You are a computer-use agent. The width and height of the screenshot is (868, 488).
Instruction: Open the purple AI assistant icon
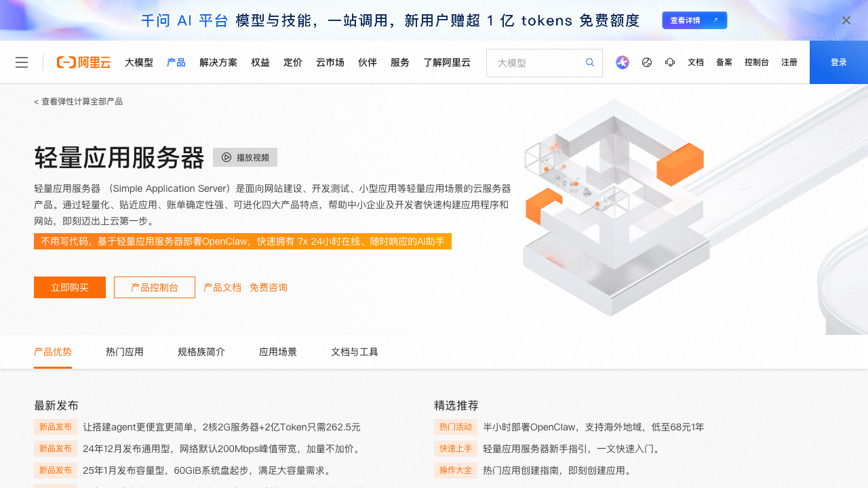coord(623,62)
